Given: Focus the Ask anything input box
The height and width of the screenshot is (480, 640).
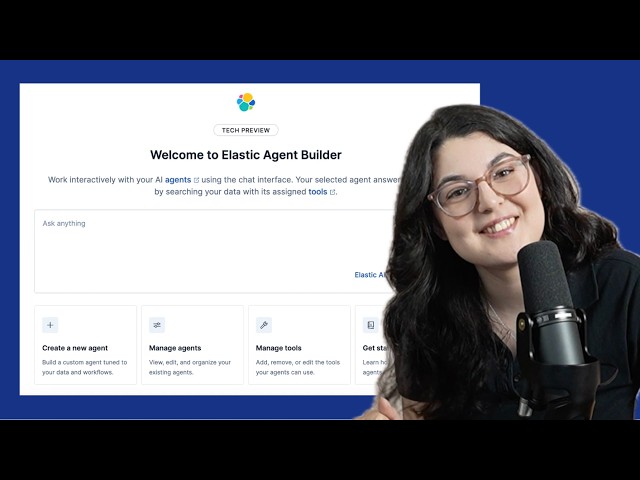Looking at the screenshot, I should [212, 251].
